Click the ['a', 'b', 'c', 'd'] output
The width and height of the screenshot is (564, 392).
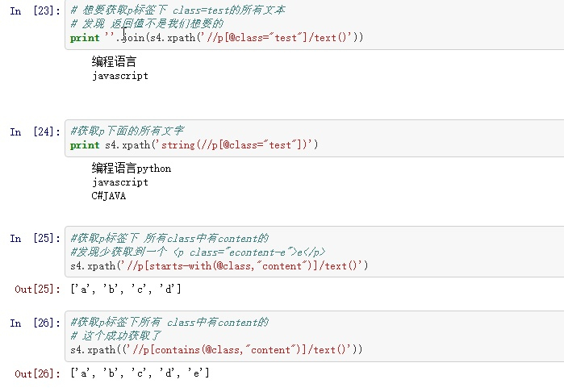pyautogui.click(x=126, y=289)
